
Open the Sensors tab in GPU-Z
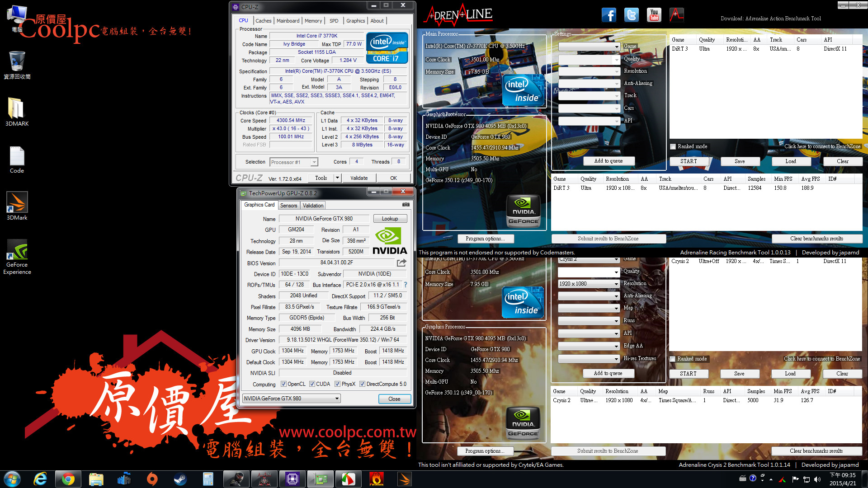tap(288, 206)
